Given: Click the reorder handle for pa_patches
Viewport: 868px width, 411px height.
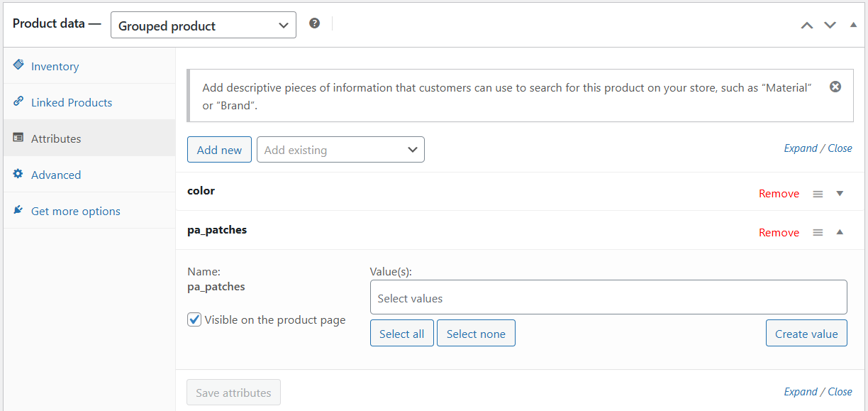Looking at the screenshot, I should [x=817, y=231].
